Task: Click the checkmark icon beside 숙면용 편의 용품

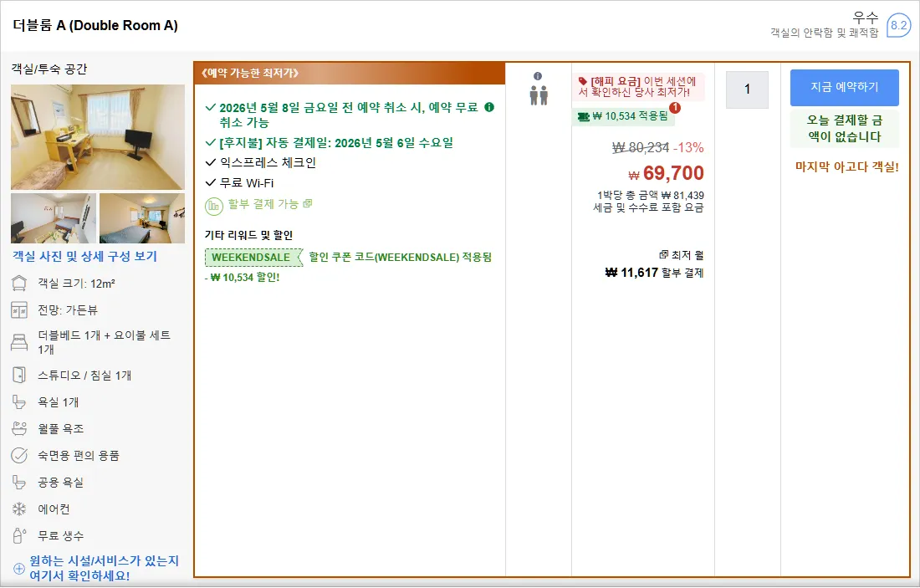Action: (x=19, y=455)
